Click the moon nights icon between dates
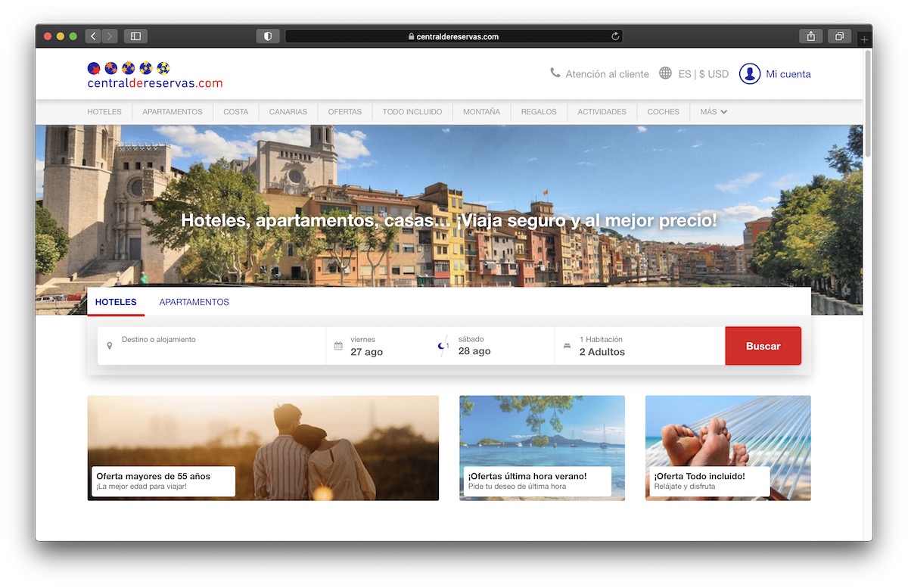Screen dimensions: 908x588 [x=443, y=346]
